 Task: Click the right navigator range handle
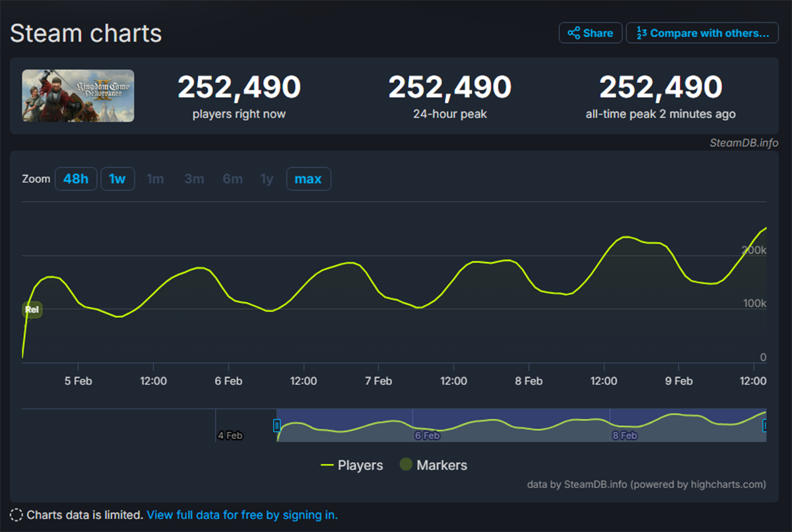tap(764, 426)
